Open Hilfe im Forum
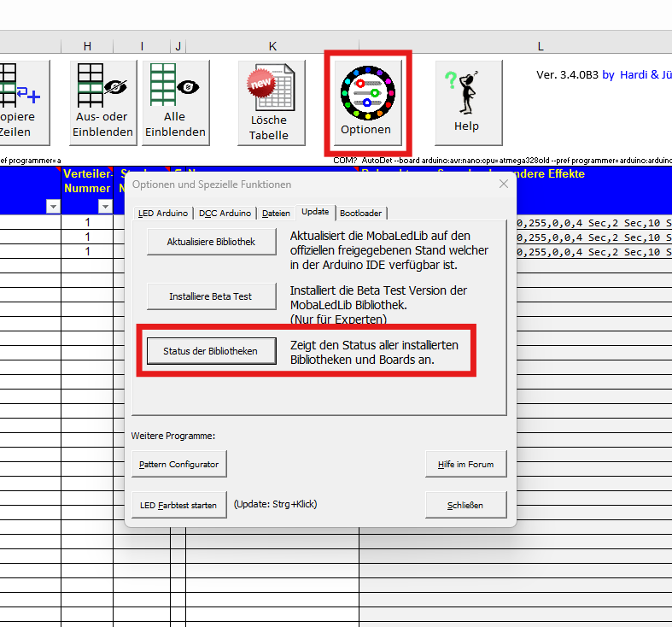Screen dimensions: 672x627 465,464
